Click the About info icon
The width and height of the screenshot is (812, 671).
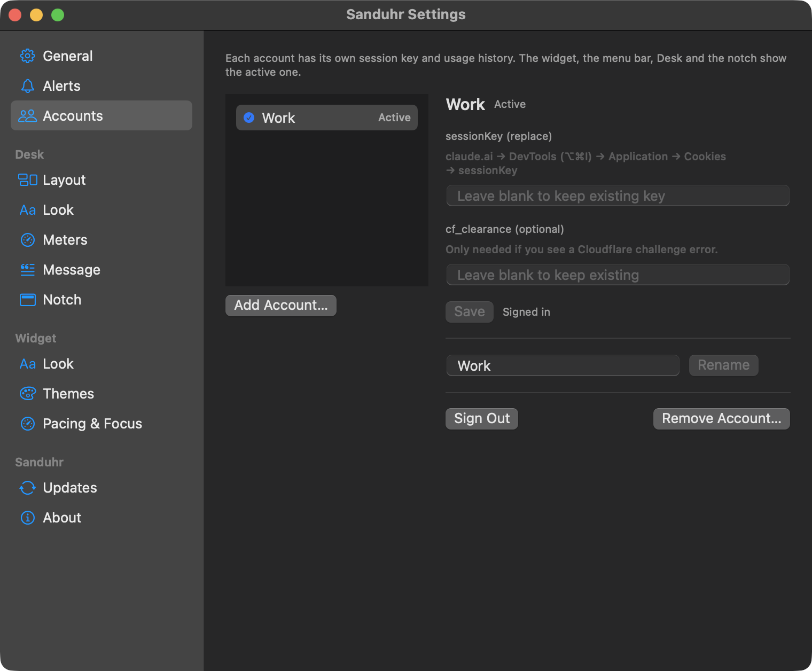28,518
